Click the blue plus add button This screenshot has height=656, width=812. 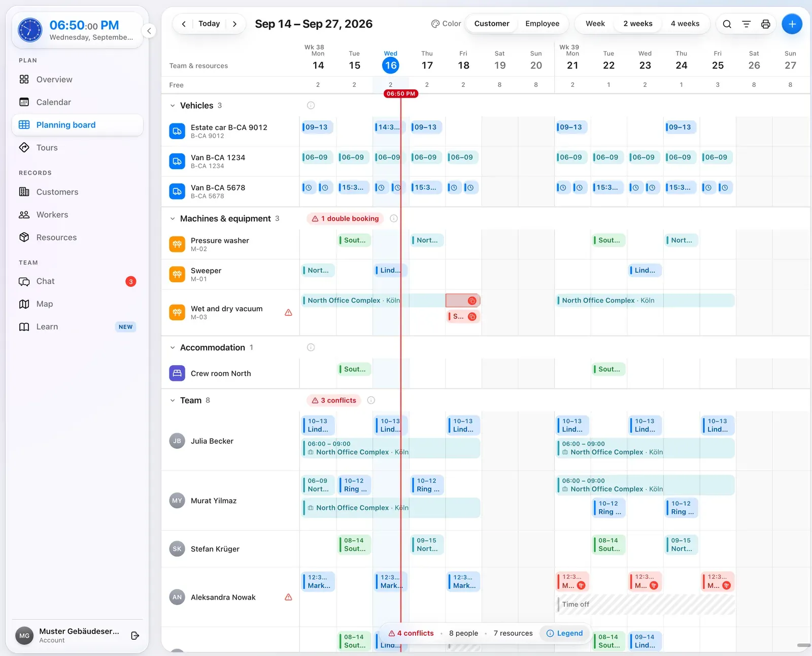click(792, 24)
